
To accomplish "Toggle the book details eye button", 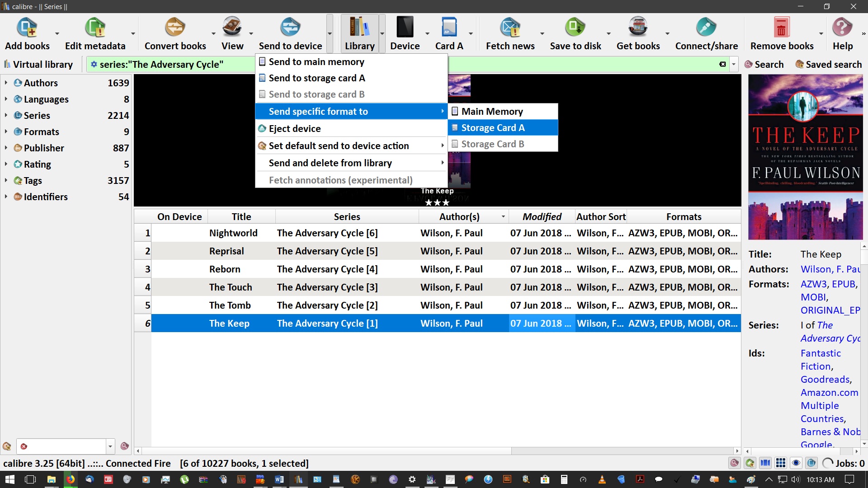I will 796,463.
